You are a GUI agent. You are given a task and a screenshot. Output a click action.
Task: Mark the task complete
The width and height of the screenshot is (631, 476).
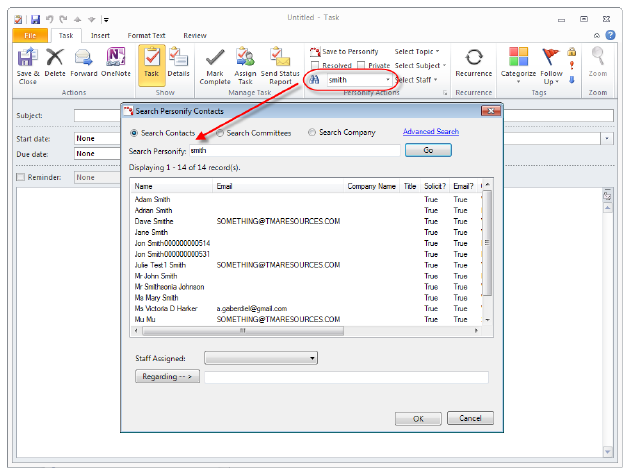point(214,60)
